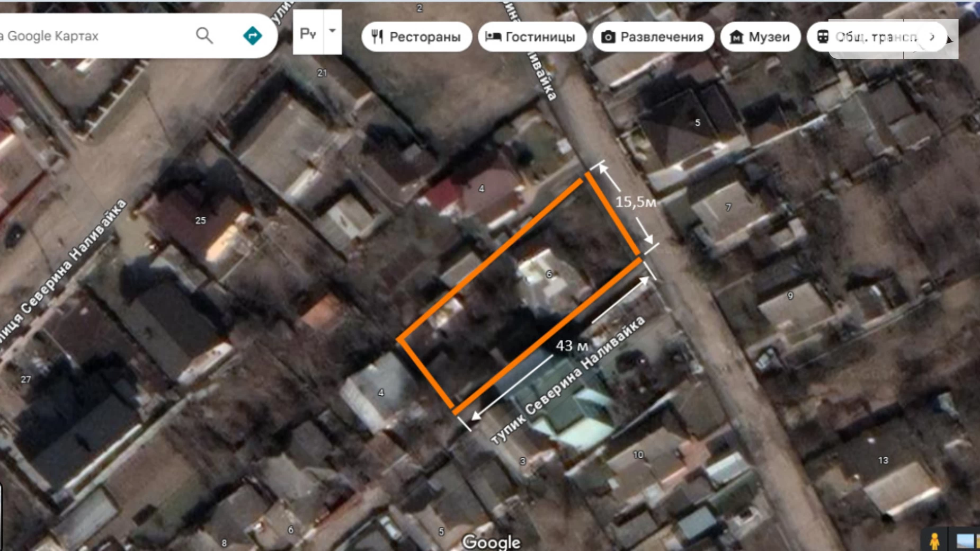Click the fork and knife restaurant icon

pos(377,37)
